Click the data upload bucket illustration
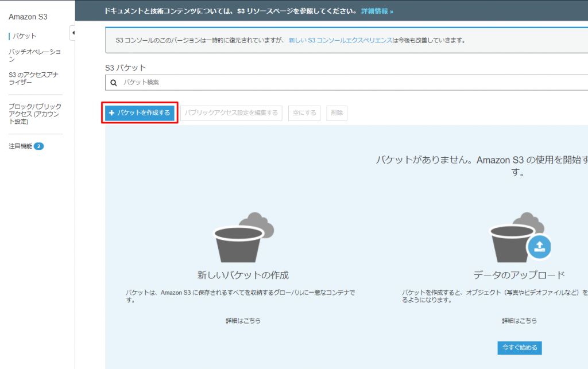 point(520,237)
